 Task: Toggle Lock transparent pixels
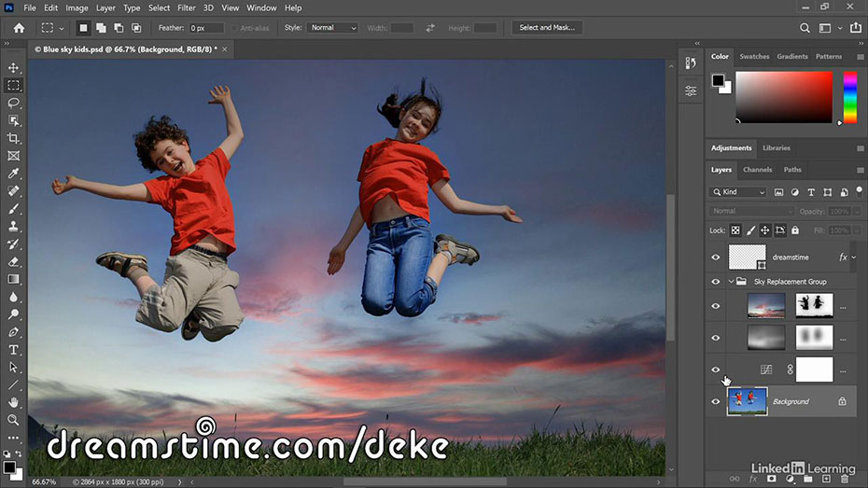735,230
